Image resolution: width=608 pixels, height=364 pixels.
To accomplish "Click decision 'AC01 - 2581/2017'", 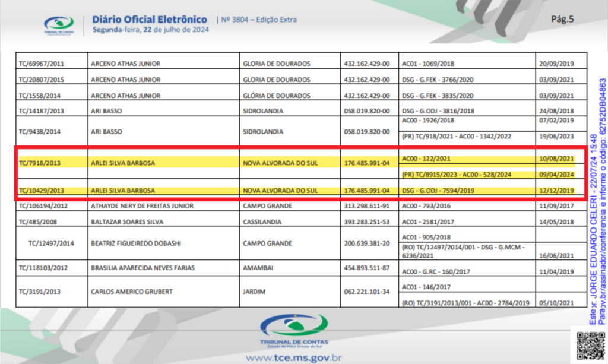I will 428,222.
